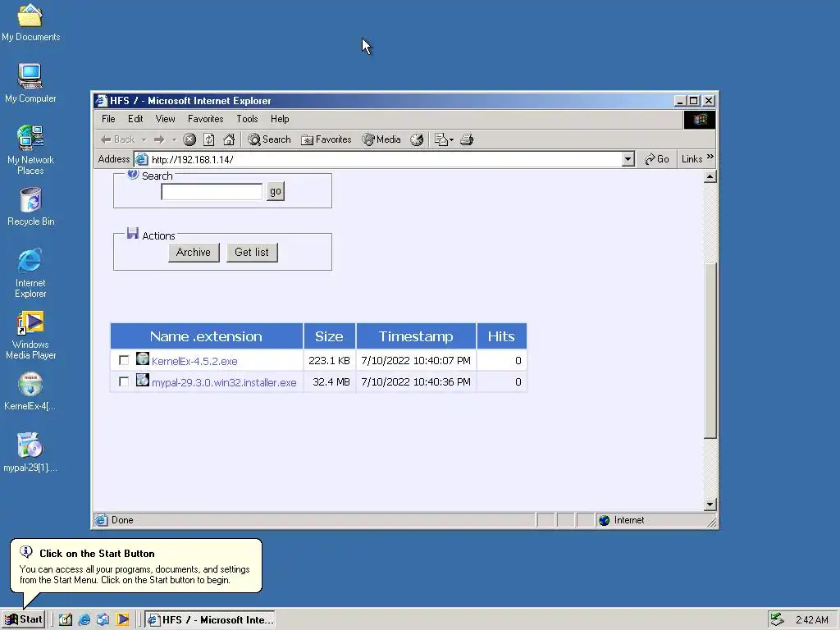The height and width of the screenshot is (630, 840).
Task: Open KernelEx-4.5.2.exe download link
Action: (x=194, y=361)
